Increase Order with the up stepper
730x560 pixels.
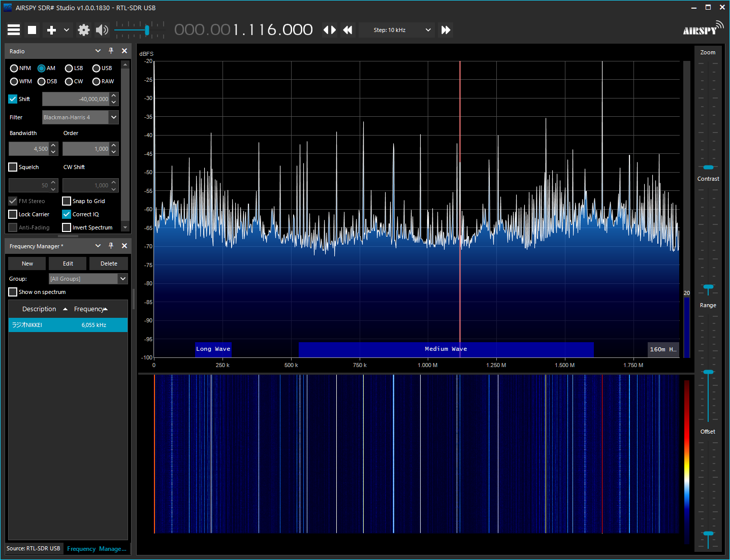[114, 145]
